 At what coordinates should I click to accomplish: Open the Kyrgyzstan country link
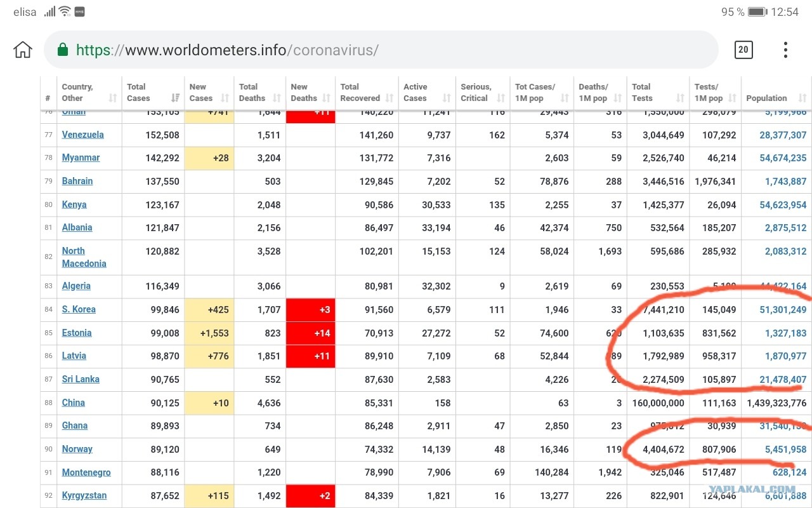pos(84,495)
